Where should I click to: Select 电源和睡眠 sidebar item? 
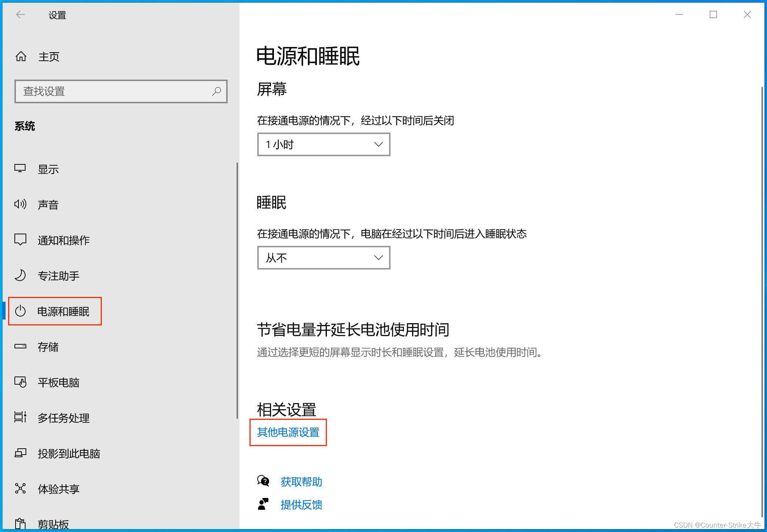point(63,311)
